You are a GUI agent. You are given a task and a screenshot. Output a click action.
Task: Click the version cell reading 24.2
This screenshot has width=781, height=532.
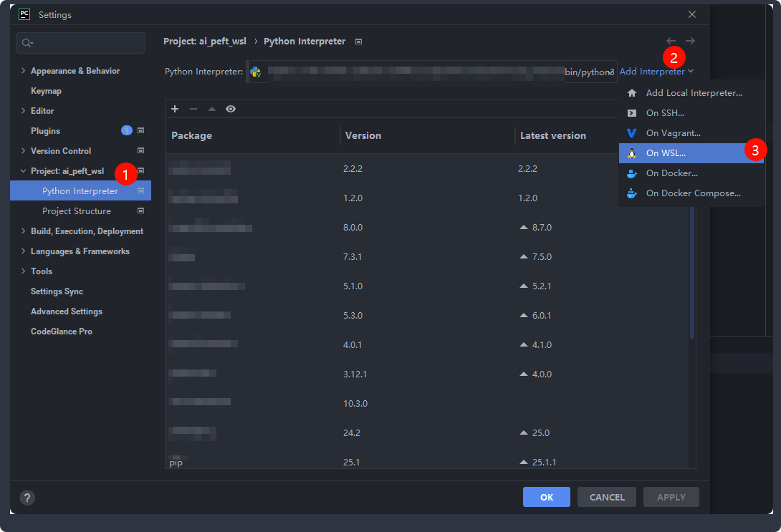tap(352, 433)
